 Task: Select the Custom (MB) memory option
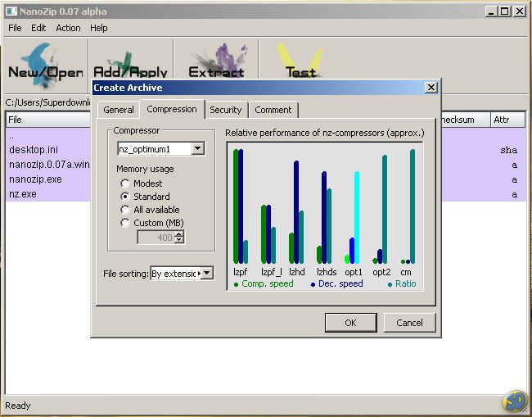152,223
